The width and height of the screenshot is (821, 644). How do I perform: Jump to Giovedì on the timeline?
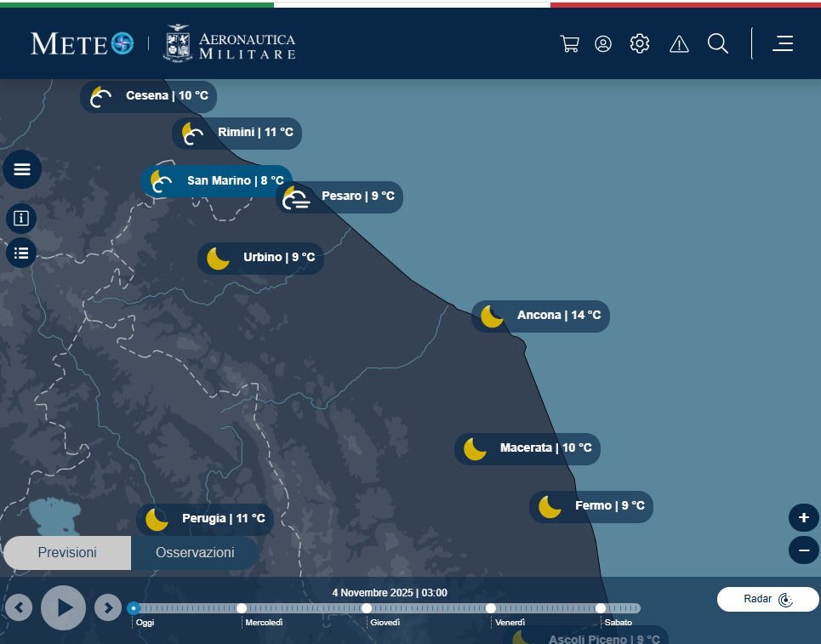367,608
